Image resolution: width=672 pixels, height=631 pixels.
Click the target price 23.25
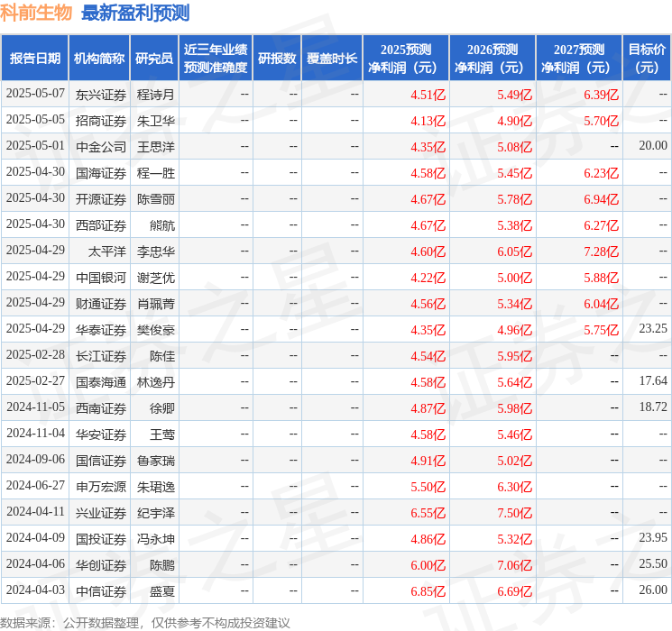(x=653, y=328)
